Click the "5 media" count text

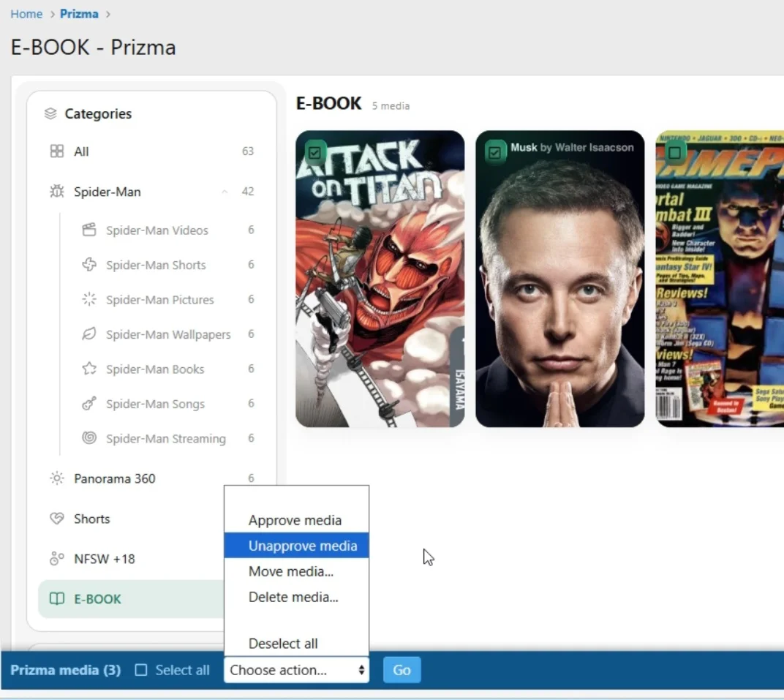coord(391,106)
